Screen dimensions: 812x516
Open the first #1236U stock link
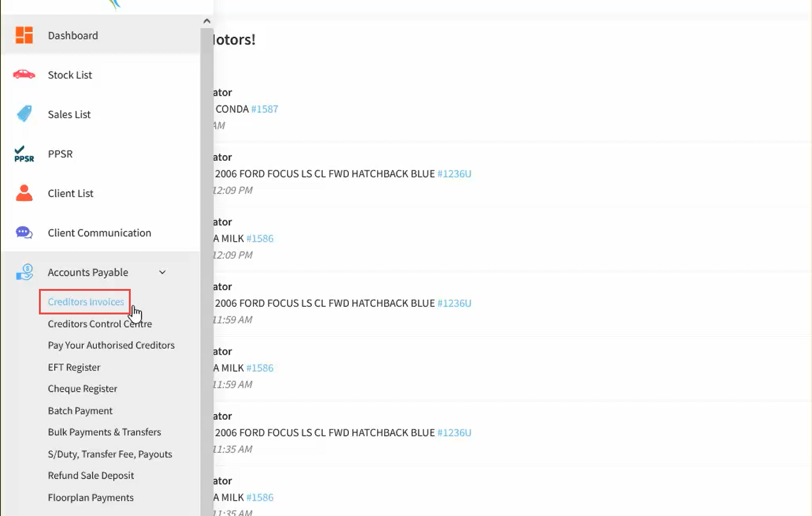coord(454,173)
